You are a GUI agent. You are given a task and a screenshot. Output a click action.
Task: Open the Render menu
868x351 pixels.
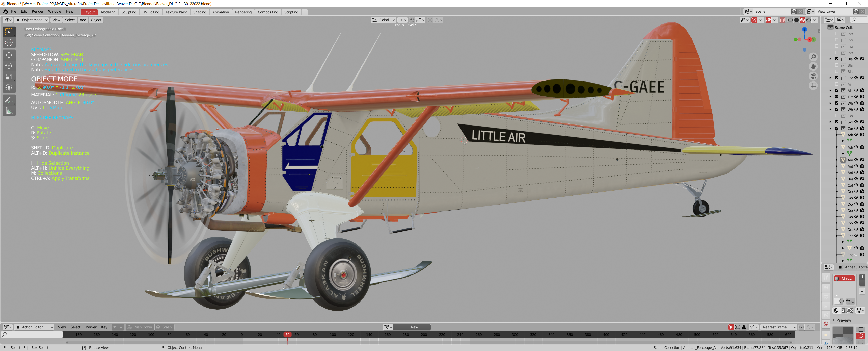tap(38, 11)
